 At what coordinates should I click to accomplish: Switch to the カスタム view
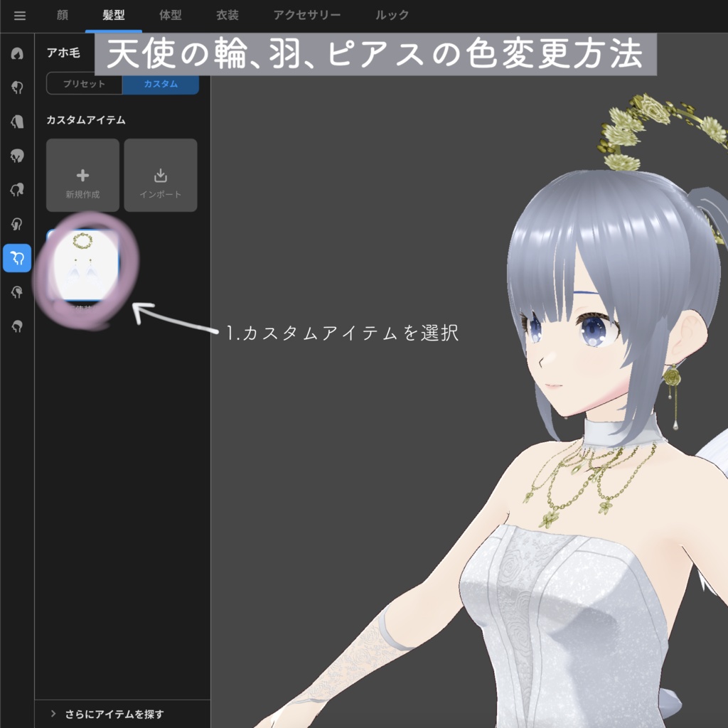[160, 83]
